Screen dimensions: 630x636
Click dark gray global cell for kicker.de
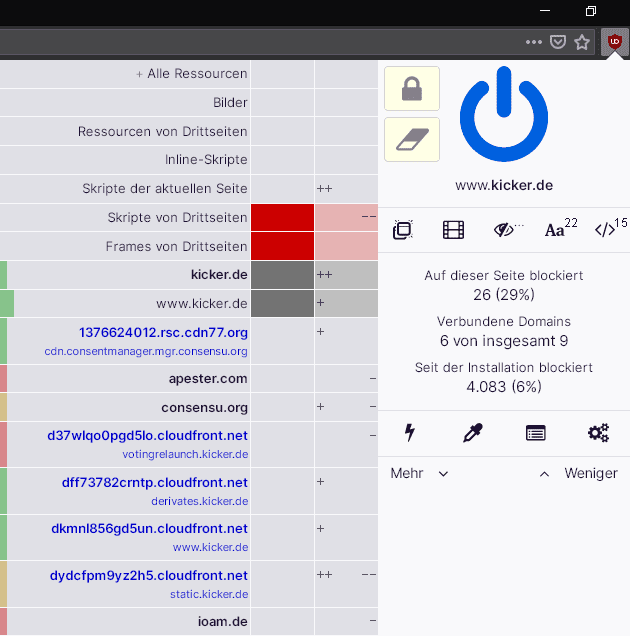coord(282,275)
